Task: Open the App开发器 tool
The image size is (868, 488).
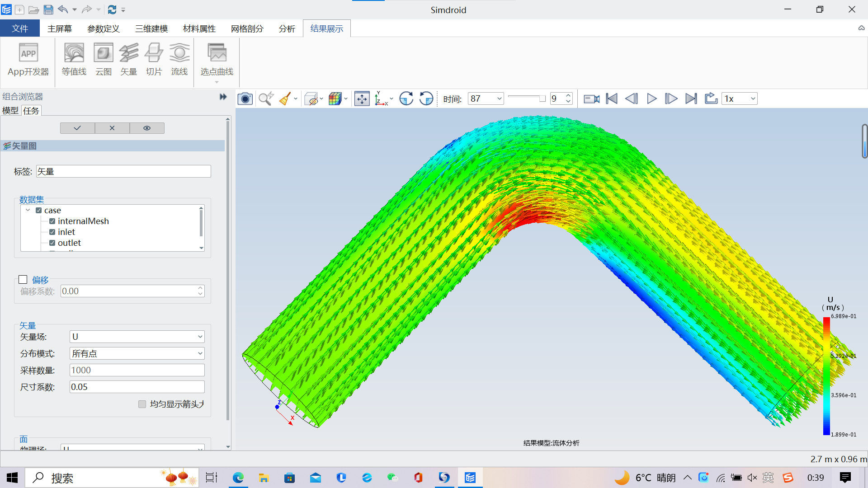Action: [x=28, y=60]
